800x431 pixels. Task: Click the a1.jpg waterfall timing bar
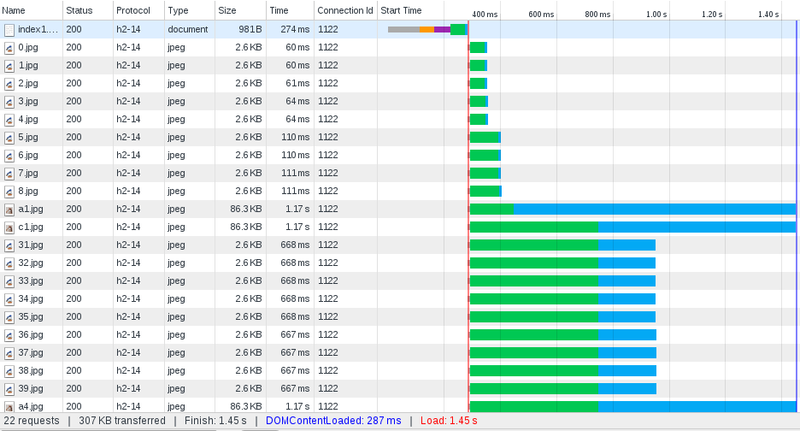point(633,209)
